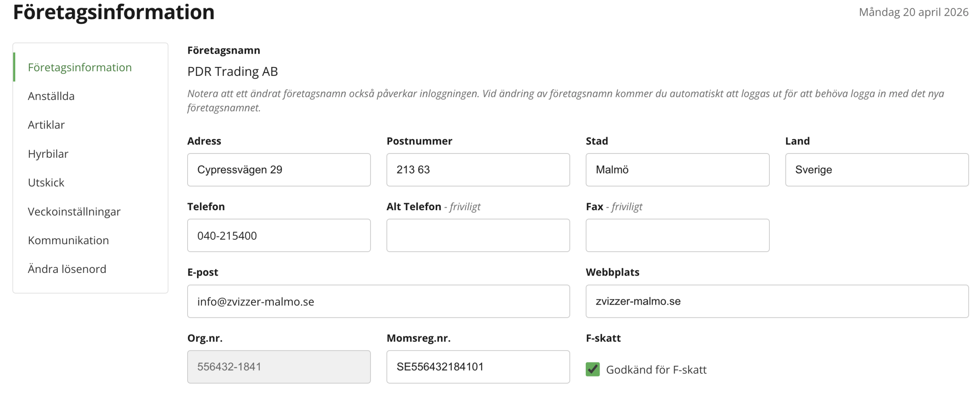Image resolution: width=980 pixels, height=397 pixels.
Task: Click the Stad field containing Malmö
Action: (x=677, y=170)
